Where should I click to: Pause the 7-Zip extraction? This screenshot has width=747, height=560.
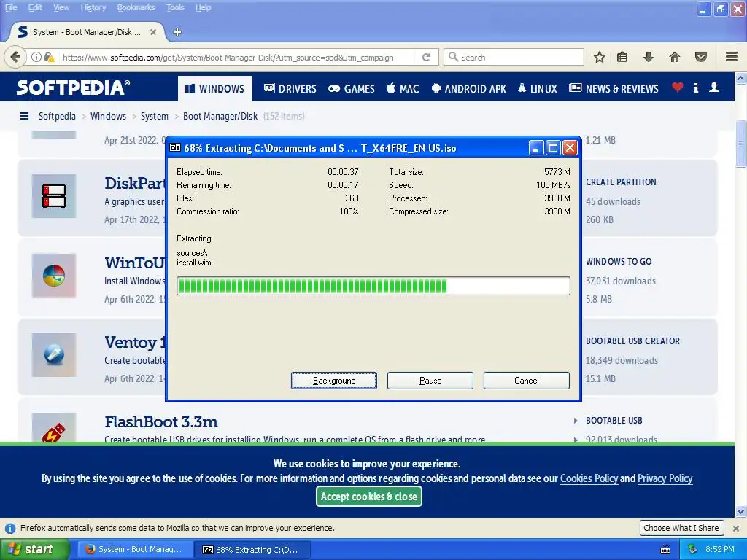pos(430,381)
